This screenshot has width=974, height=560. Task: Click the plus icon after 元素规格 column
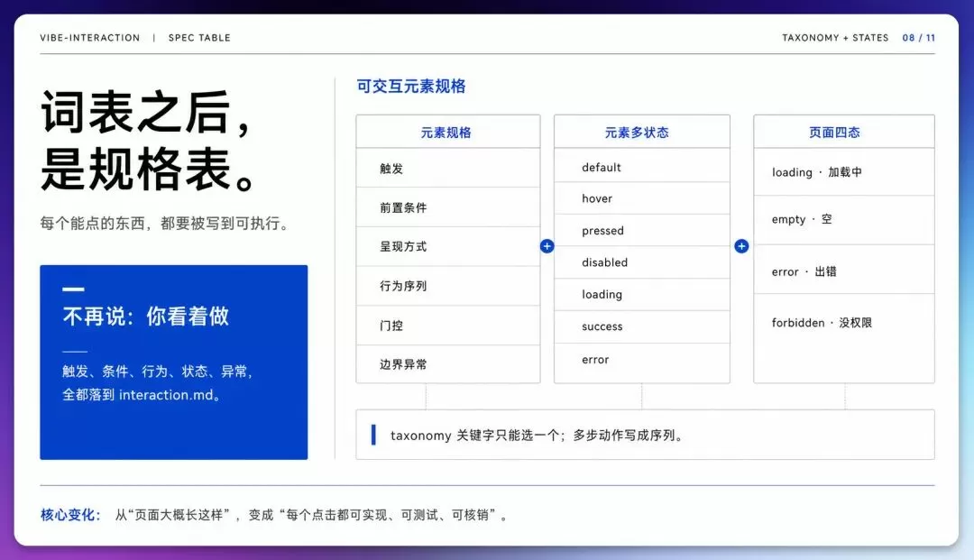pyautogui.click(x=547, y=246)
